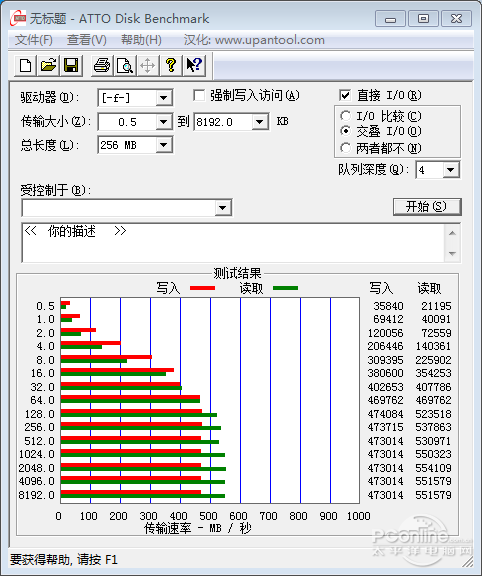Select the I/O 比较 radio option
The width and height of the screenshot is (482, 576).
(345, 116)
